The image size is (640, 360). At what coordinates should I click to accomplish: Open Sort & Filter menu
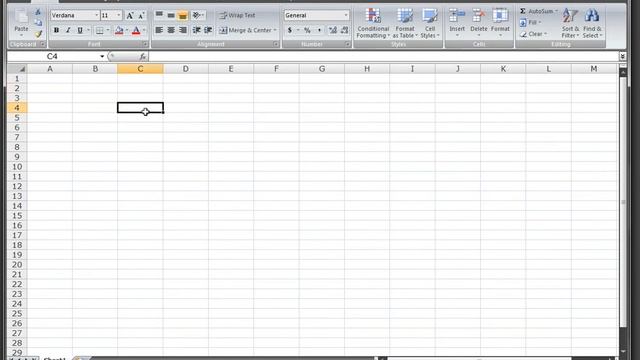570,23
